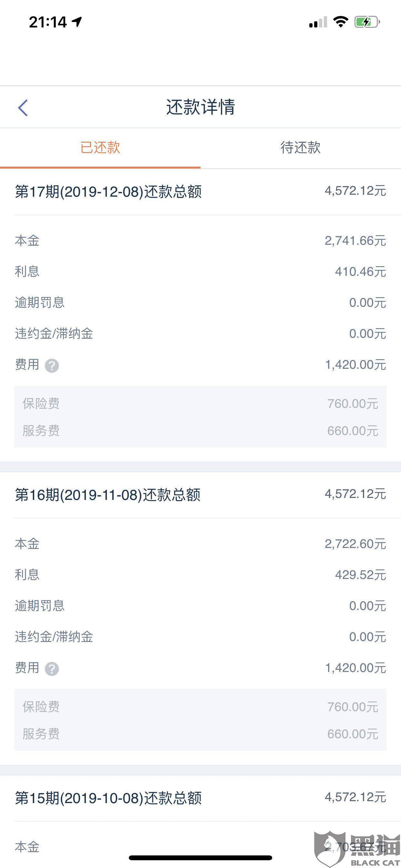Tap the help icon beside period 16 费用
Image resolution: width=401 pixels, height=868 pixels.
[52, 669]
